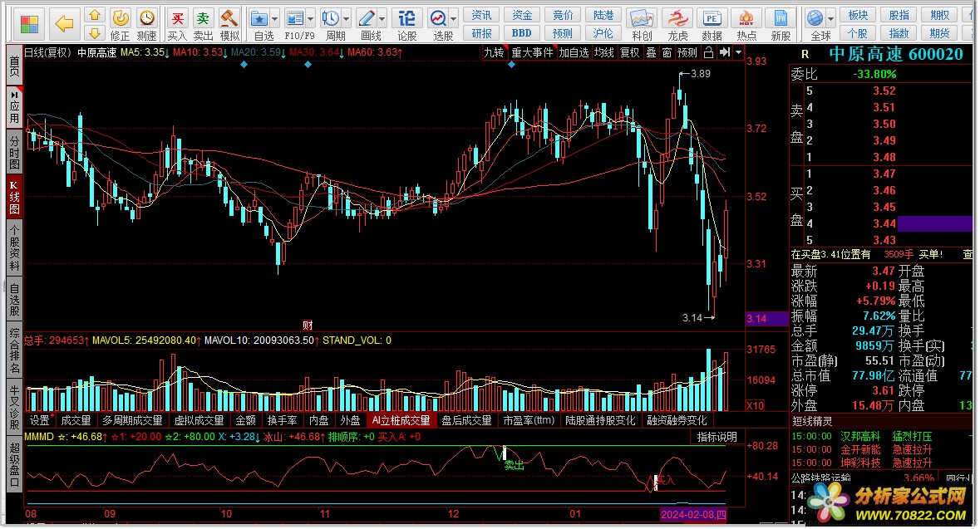Expand the 周期 period dropdown arrow
This screenshot has width=980, height=529.
(x=346, y=19)
